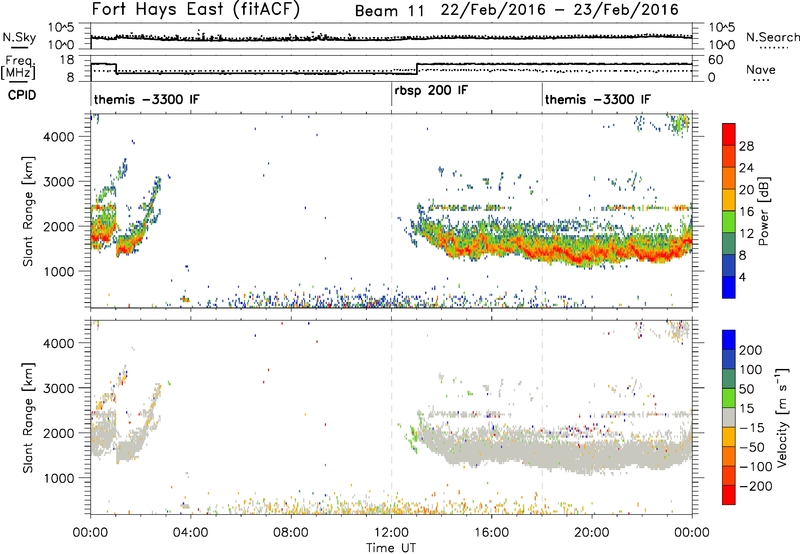Image resolution: width=800 pixels, height=554 pixels.
Task: Click the 'Slant Range [km]' label of the power panel
Action: [28, 211]
